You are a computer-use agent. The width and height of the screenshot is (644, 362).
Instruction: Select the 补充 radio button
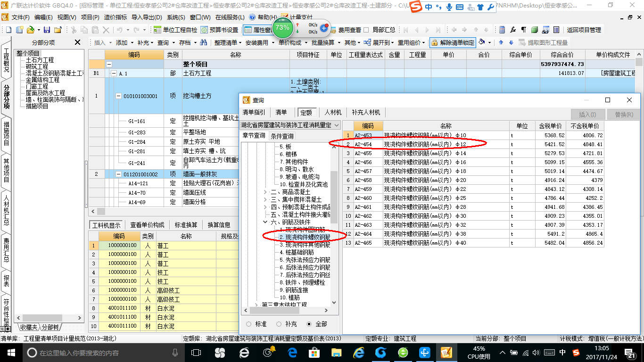point(279,324)
